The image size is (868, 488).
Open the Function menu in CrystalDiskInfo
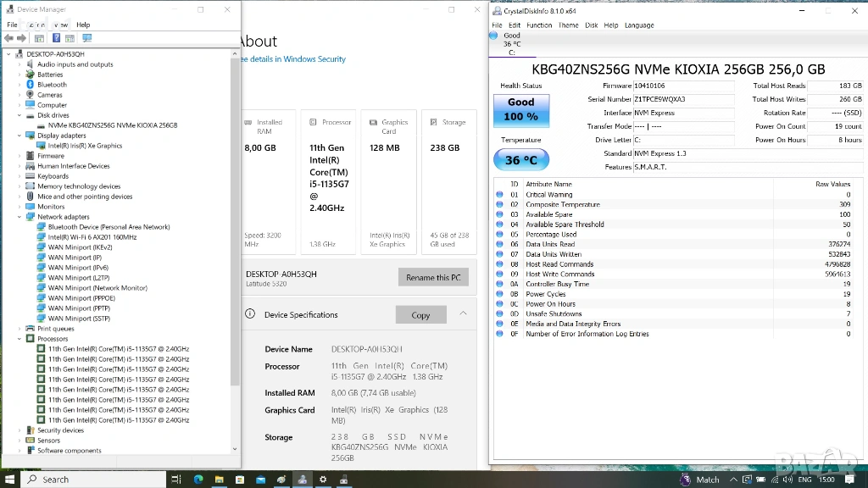point(539,25)
